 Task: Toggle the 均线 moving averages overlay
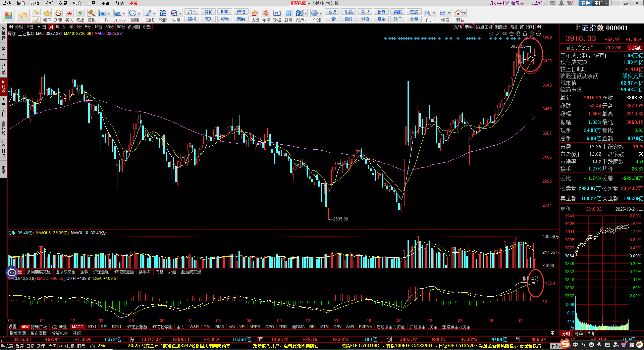(513, 27)
